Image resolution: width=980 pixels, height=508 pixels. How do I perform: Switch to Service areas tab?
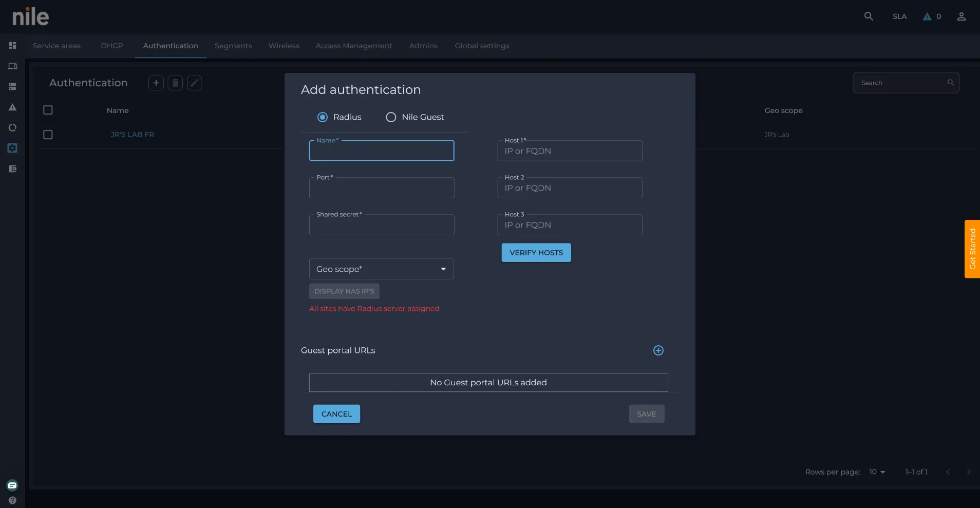tap(56, 46)
